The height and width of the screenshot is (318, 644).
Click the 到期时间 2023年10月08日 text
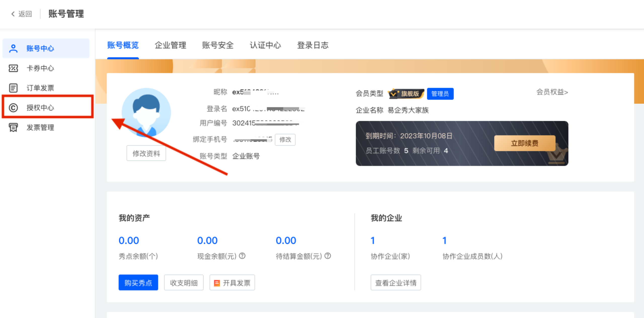[409, 136]
